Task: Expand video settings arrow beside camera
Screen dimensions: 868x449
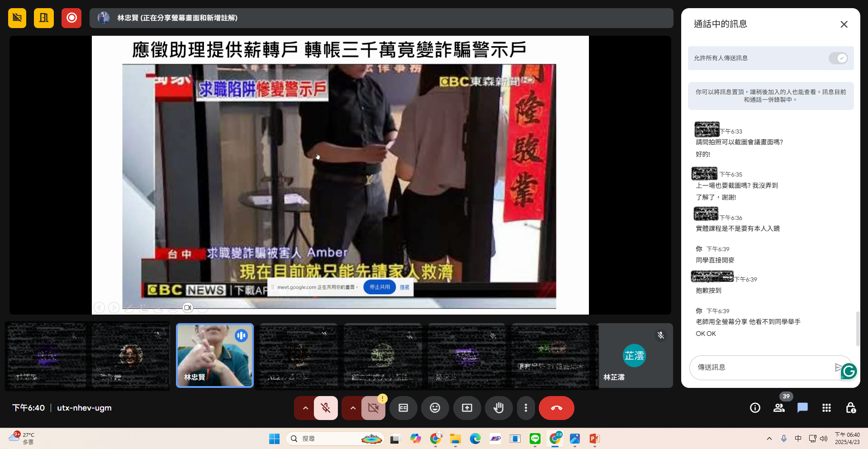Action: (x=353, y=408)
